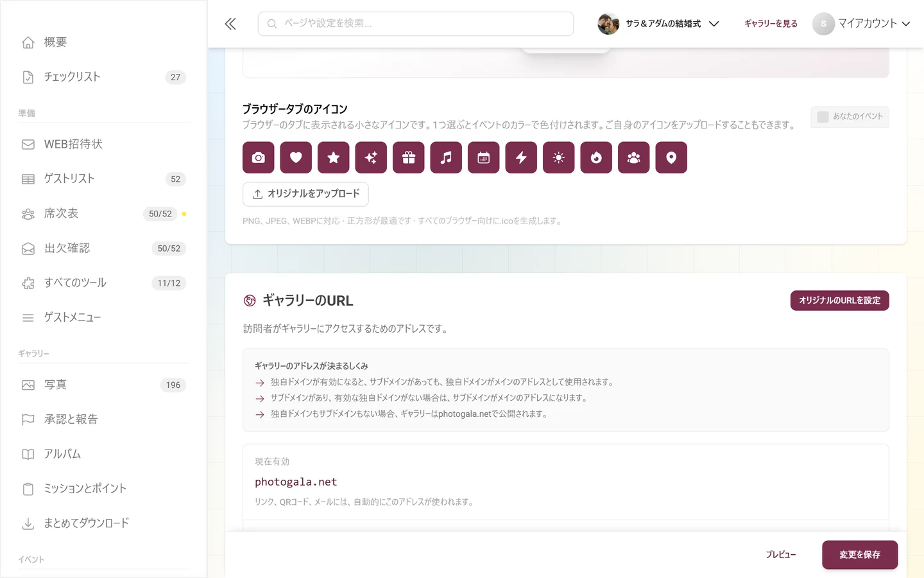Toggle the あなたのイベント checkbox
Image resolution: width=924 pixels, height=578 pixels.
pyautogui.click(x=823, y=117)
